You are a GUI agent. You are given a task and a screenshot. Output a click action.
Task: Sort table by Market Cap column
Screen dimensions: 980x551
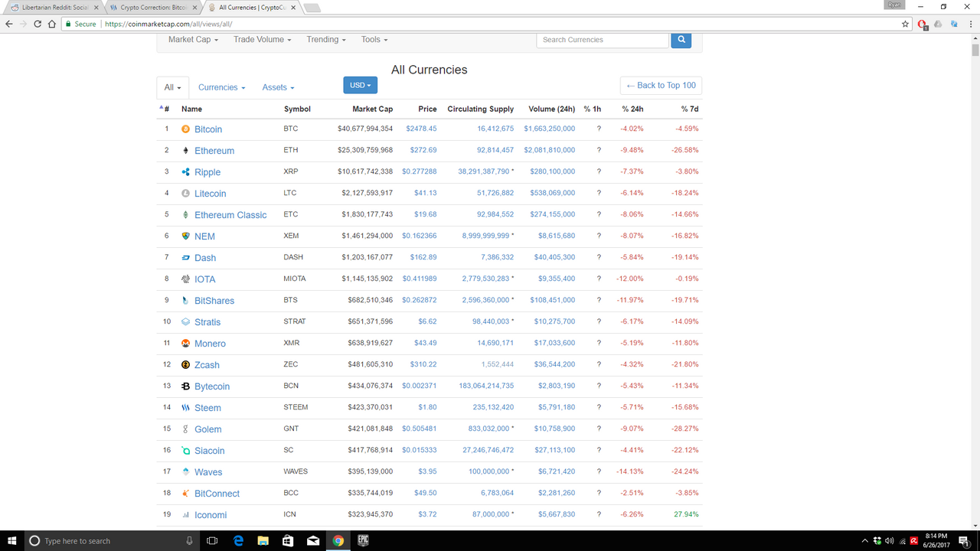[x=372, y=109]
